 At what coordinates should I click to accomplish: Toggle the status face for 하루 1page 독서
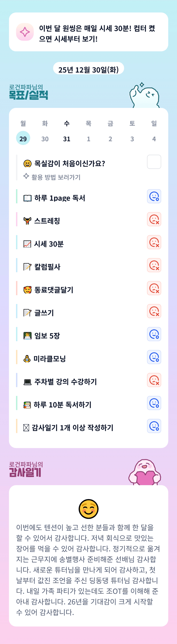(x=154, y=197)
